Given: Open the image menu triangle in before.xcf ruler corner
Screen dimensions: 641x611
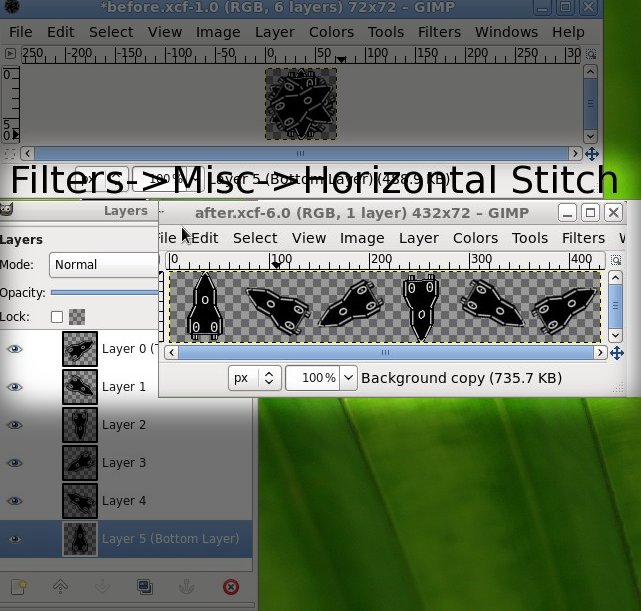Looking at the screenshot, I should (10, 54).
